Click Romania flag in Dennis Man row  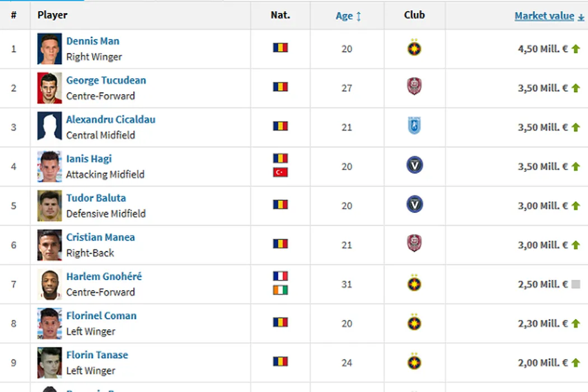(x=280, y=48)
